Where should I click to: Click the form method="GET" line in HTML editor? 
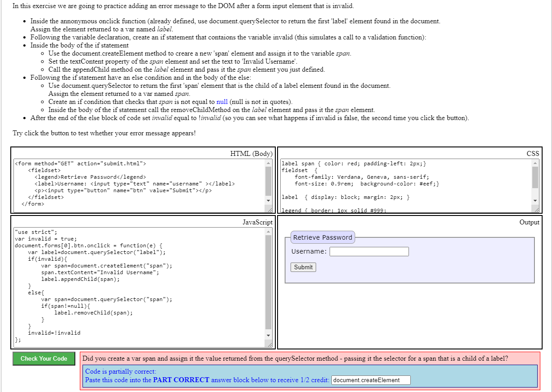[x=81, y=164]
